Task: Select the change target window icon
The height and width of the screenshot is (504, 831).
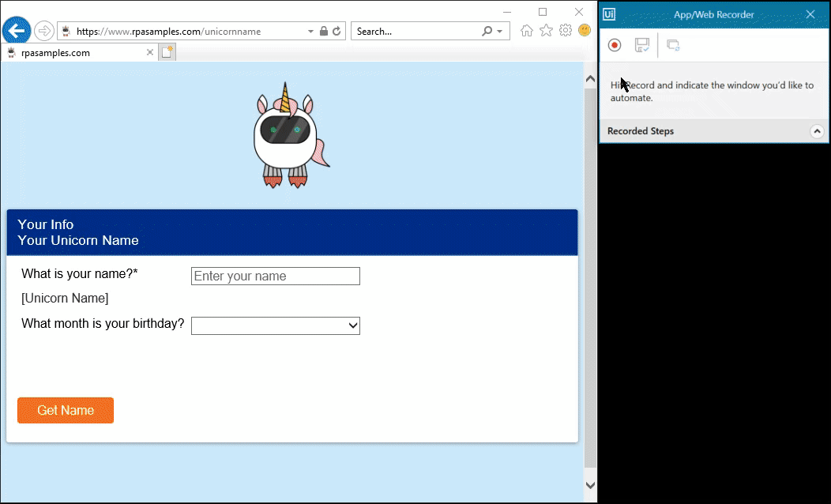Action: point(673,45)
